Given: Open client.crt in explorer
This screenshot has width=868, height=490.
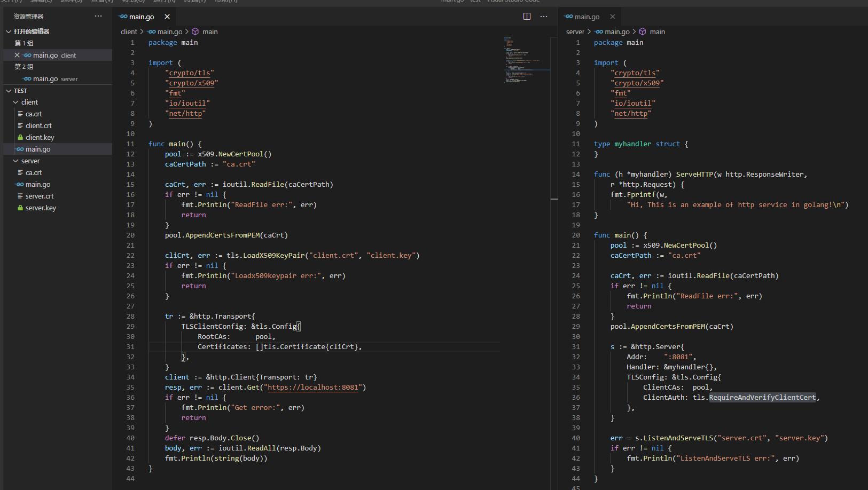Looking at the screenshot, I should point(58,125).
